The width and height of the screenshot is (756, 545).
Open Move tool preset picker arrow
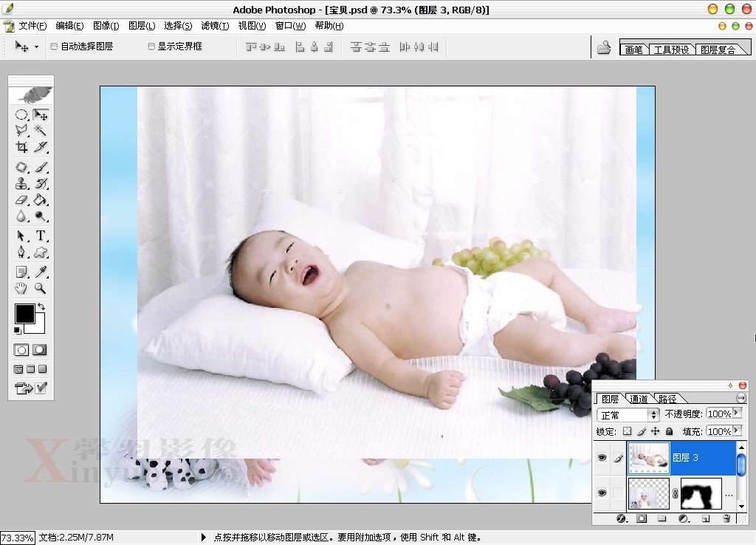click(36, 47)
